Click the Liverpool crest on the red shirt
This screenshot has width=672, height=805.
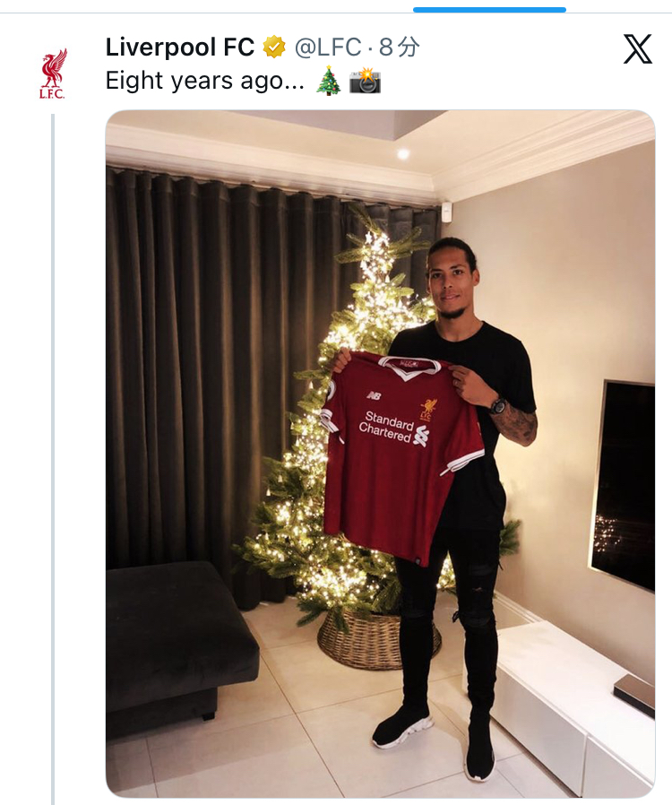(x=428, y=407)
